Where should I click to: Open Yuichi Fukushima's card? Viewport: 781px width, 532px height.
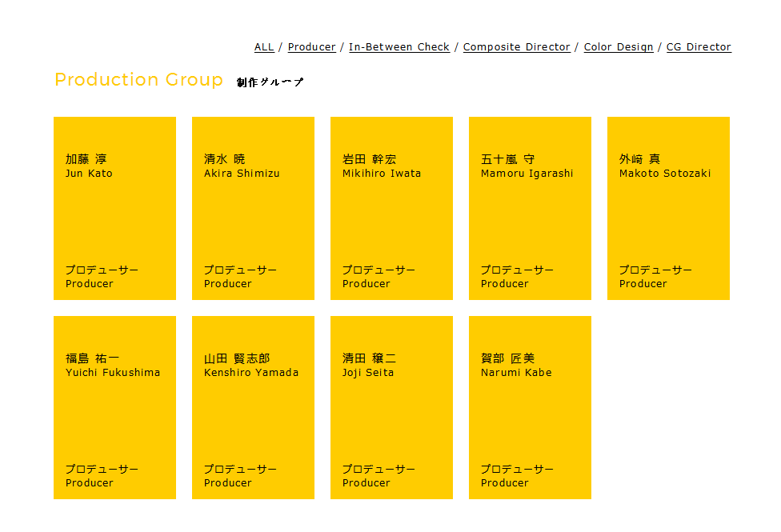114,407
